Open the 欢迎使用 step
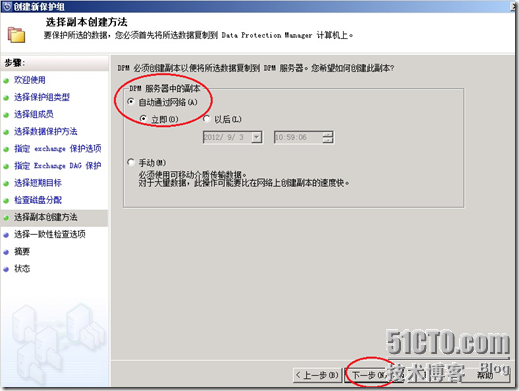 (30, 80)
